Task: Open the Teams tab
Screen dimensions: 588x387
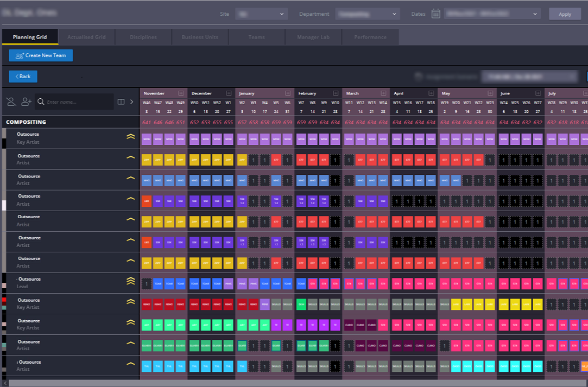Action: (x=256, y=37)
